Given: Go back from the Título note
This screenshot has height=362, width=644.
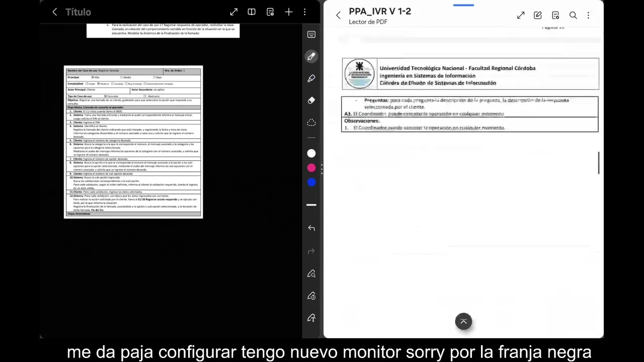Looking at the screenshot, I should 55,12.
